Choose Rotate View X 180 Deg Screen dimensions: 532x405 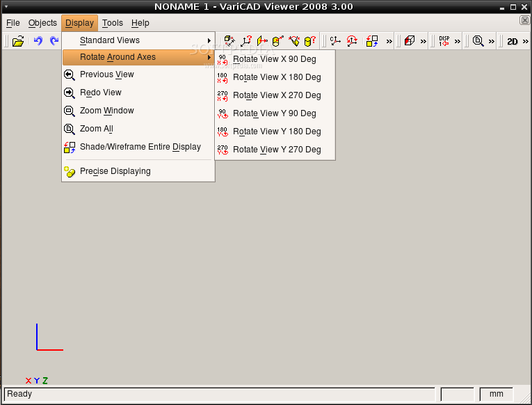(x=275, y=77)
